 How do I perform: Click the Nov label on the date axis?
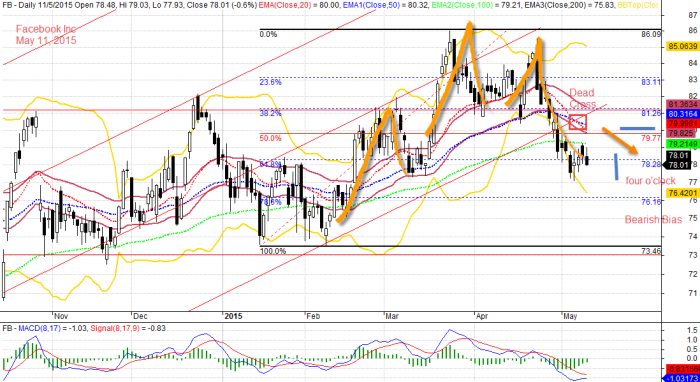pos(61,316)
